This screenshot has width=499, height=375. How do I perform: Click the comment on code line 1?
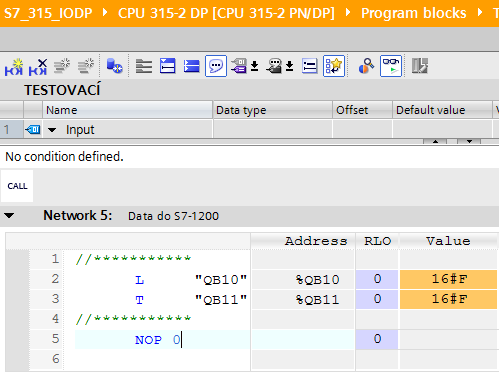pos(133,259)
